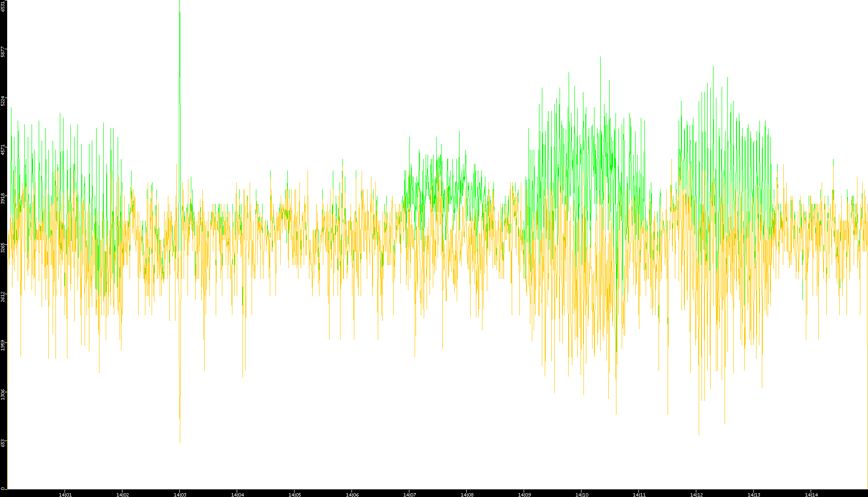Click the 14:09 time axis label
The image size is (868, 497).
[524, 495]
